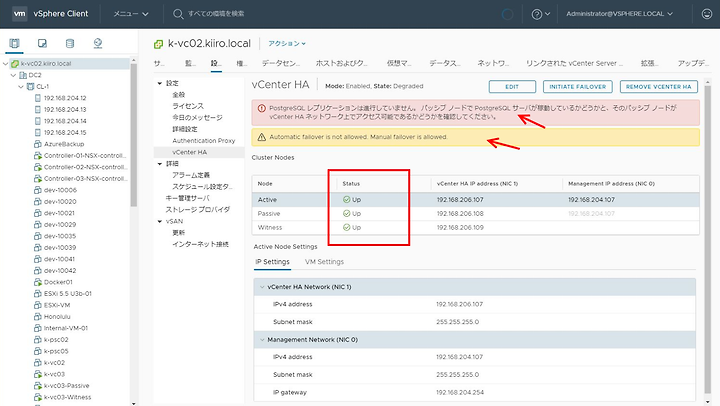Select the Witness node row
This screenshot has height=406, width=720.
tap(475, 227)
